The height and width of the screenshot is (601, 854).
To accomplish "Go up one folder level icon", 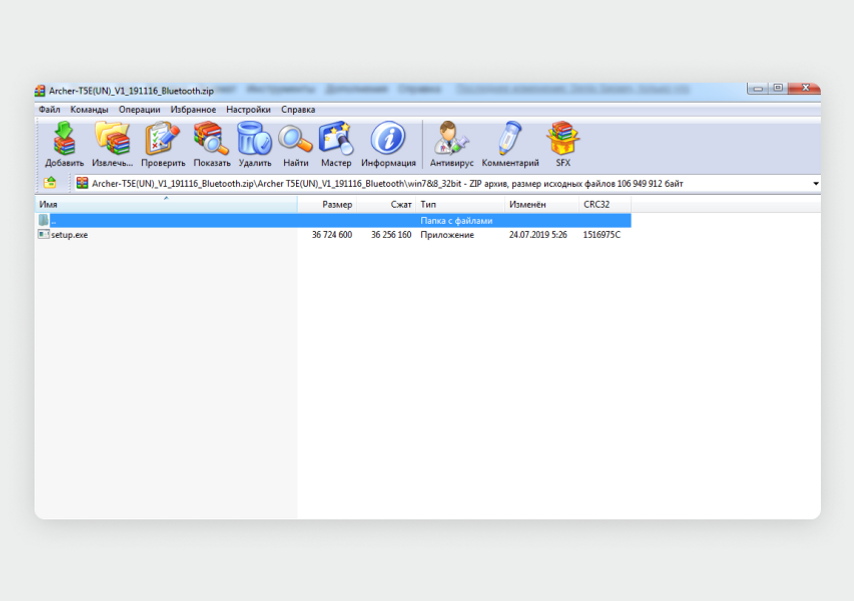I will point(50,183).
